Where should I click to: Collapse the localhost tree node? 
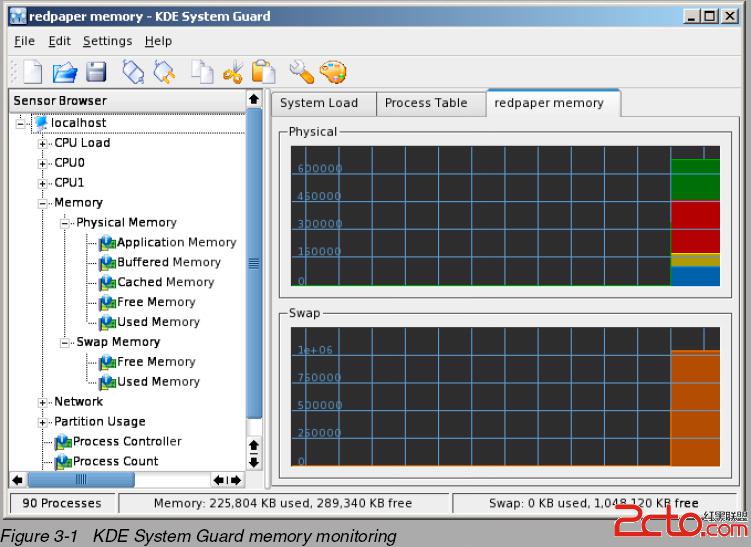(x=21, y=124)
